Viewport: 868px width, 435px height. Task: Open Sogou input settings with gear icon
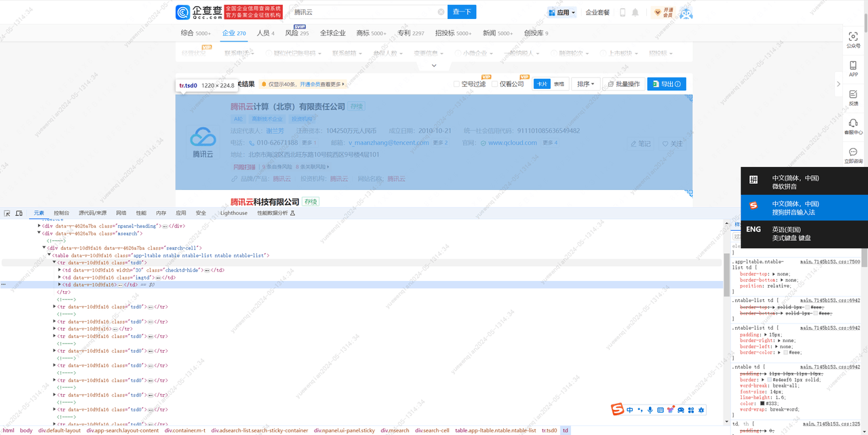tap(701, 409)
